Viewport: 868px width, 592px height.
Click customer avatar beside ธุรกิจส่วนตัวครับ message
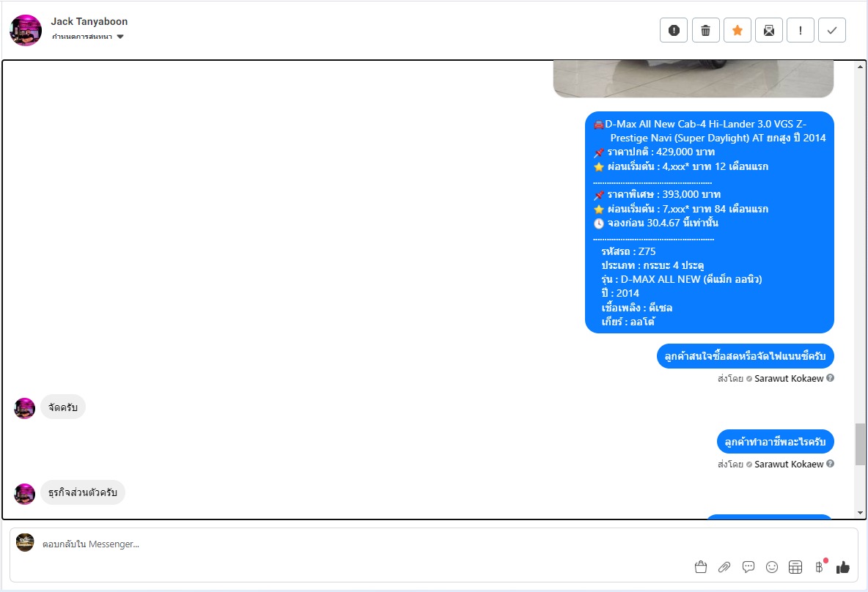click(24, 494)
